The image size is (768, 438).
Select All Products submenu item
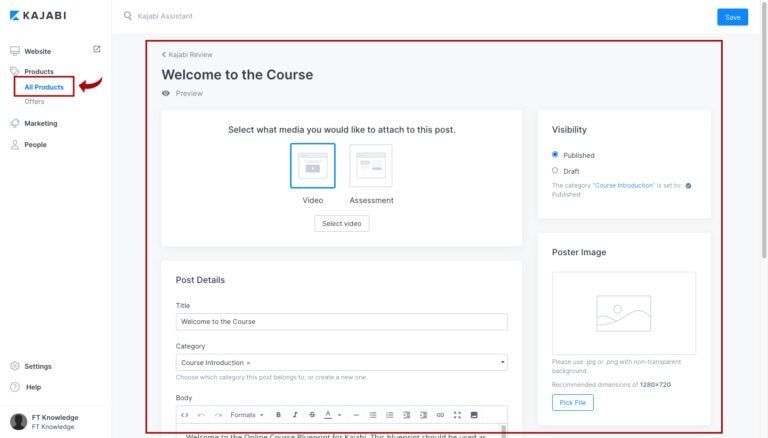[44, 87]
